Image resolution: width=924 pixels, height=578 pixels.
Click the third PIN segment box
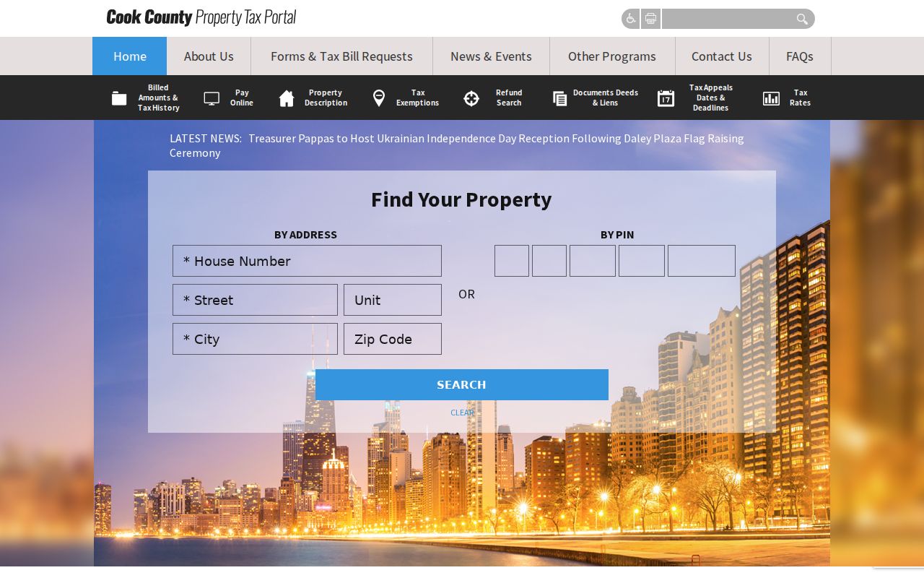593,261
